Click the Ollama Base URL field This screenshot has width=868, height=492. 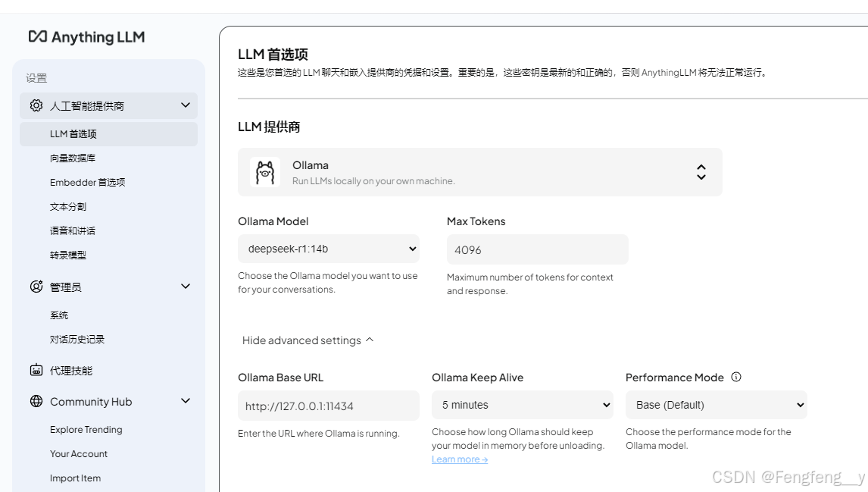coord(328,406)
